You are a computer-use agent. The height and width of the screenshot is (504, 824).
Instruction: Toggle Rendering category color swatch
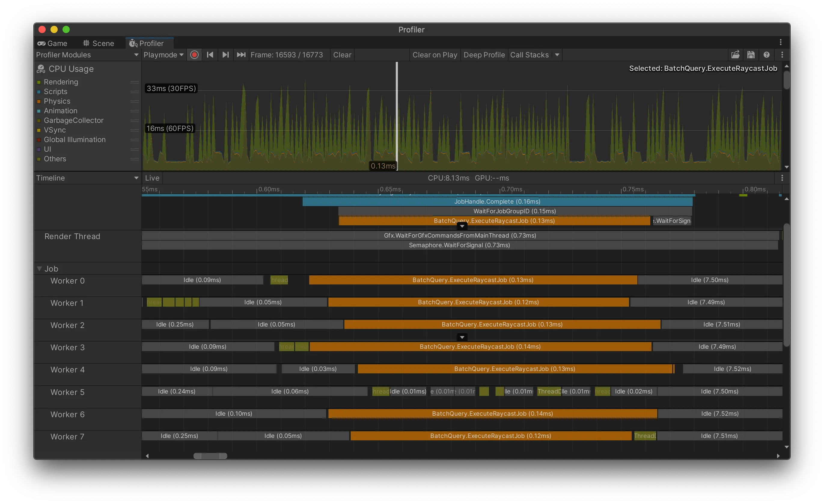[39, 82]
